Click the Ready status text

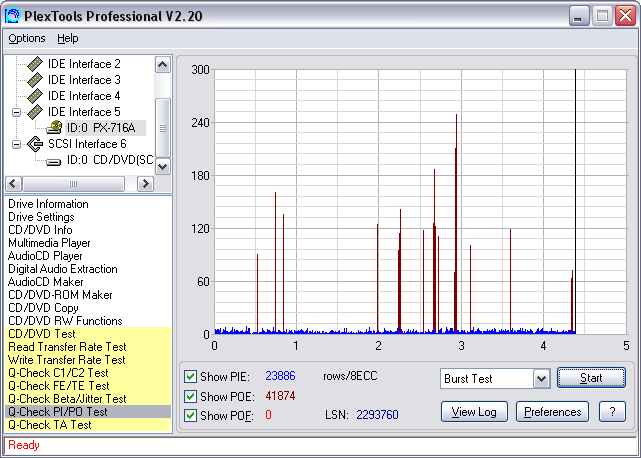[x=24, y=445]
